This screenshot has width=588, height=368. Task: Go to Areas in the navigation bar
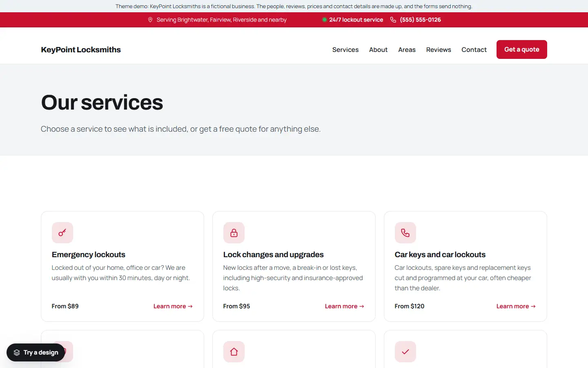pyautogui.click(x=407, y=49)
